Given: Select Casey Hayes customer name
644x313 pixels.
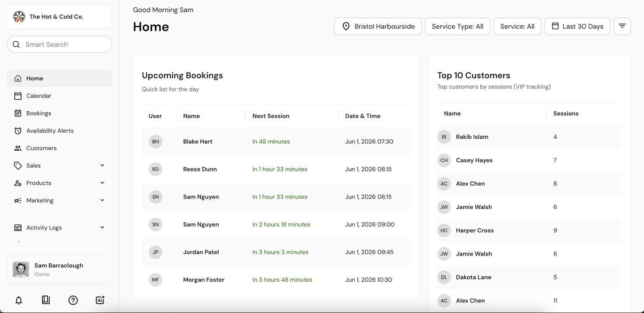Looking at the screenshot, I should point(474,160).
